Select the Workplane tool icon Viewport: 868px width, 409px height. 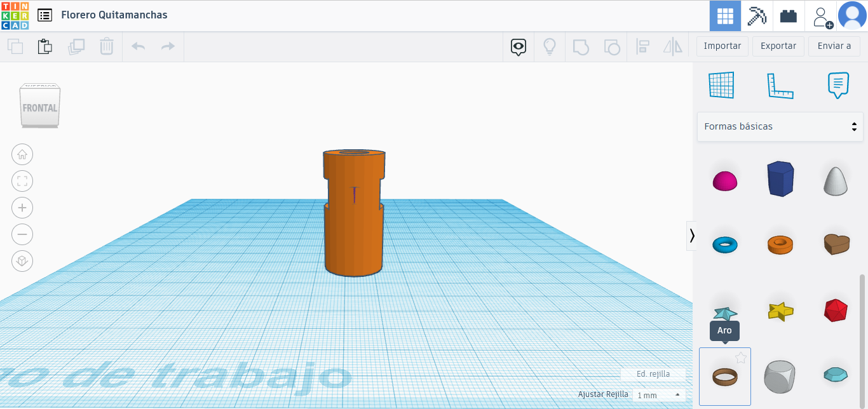tap(721, 85)
